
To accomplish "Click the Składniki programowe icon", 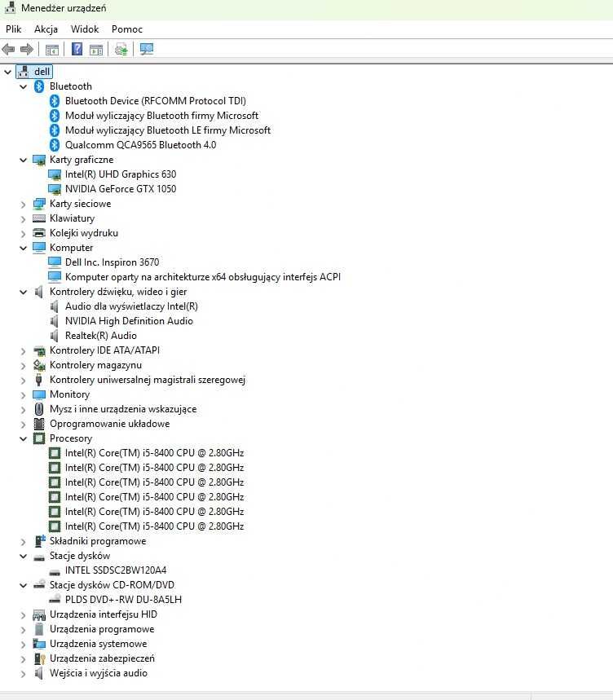I will (39, 541).
